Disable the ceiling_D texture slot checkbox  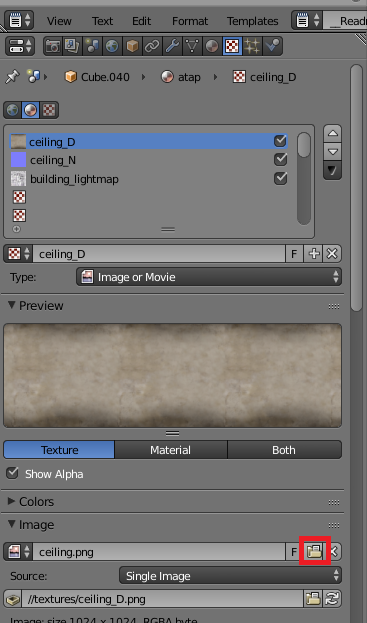(x=280, y=141)
